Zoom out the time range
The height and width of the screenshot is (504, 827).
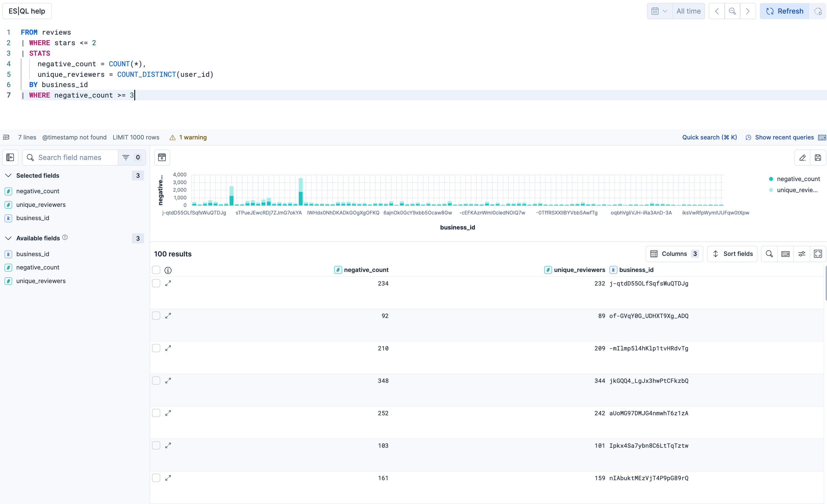click(732, 11)
